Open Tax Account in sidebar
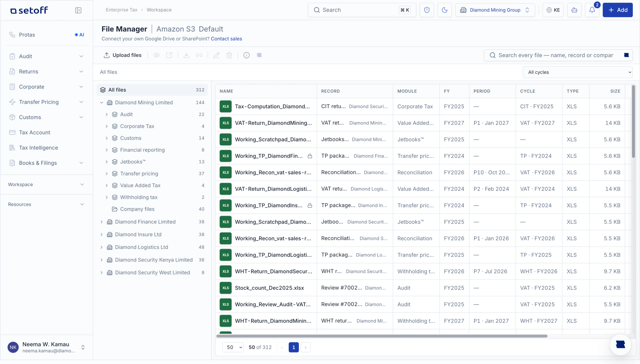 pyautogui.click(x=47, y=133)
